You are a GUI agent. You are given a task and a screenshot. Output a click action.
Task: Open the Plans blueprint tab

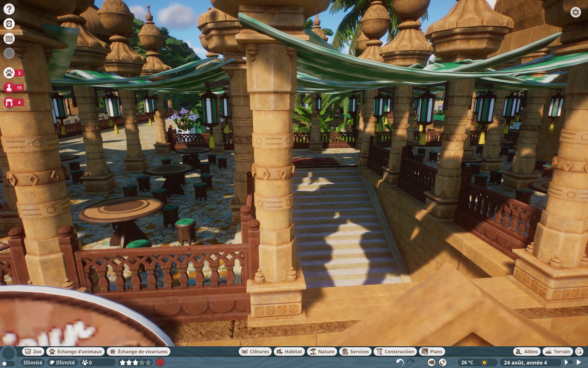(432, 352)
